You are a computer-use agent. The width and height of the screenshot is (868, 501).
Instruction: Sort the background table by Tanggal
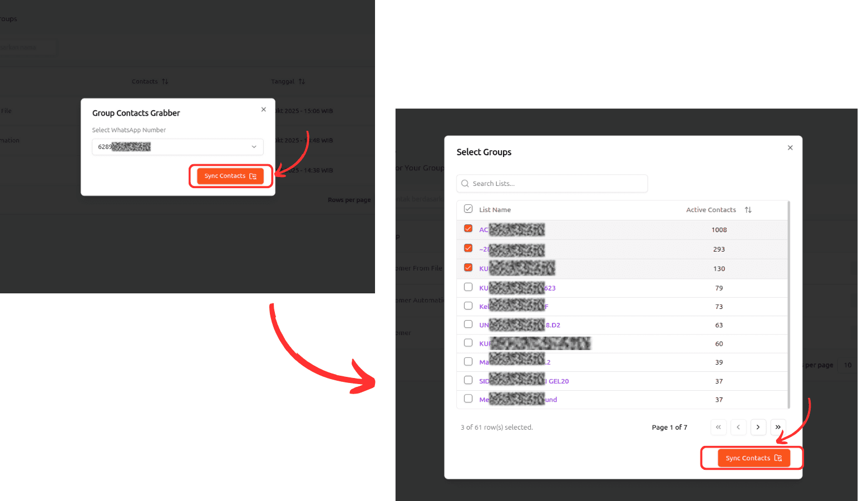coord(302,81)
